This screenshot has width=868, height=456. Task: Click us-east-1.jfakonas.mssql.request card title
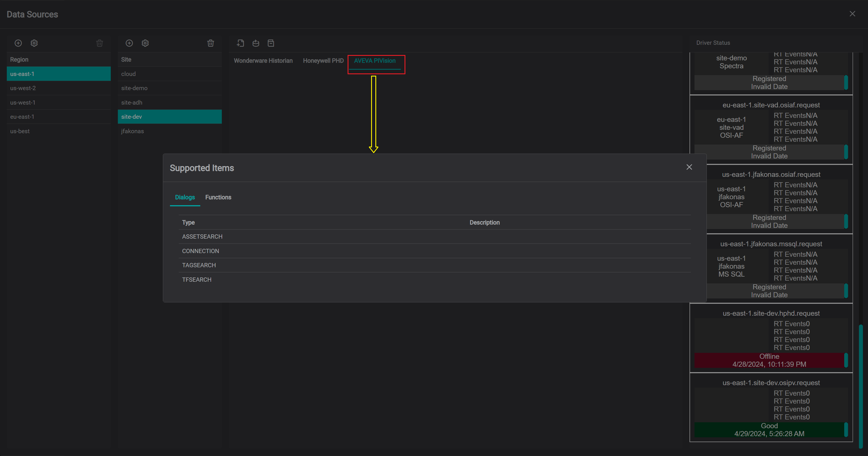[x=771, y=244]
